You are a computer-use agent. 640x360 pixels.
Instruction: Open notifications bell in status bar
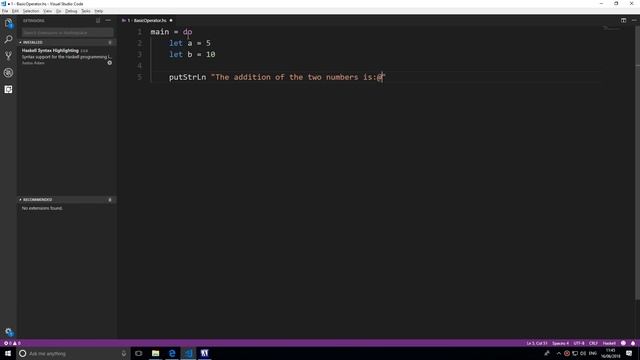pos(633,343)
